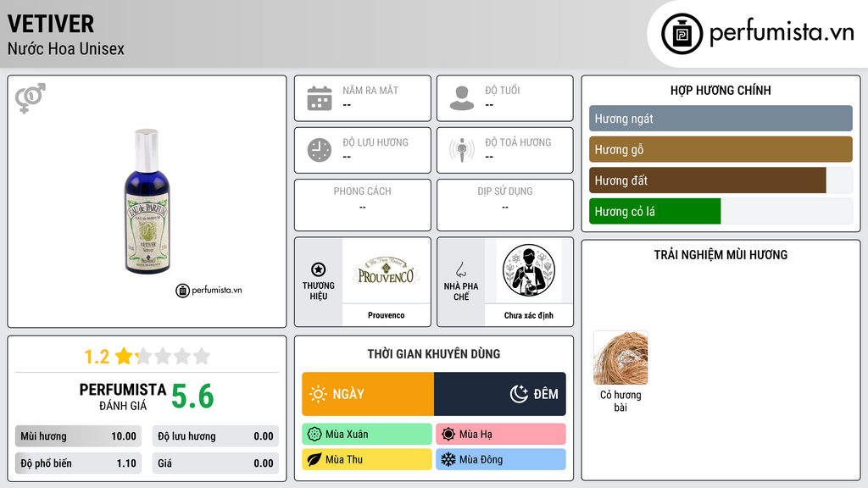Click the spring flower icon Mùa Xuân
The image size is (868, 488).
coord(314,435)
